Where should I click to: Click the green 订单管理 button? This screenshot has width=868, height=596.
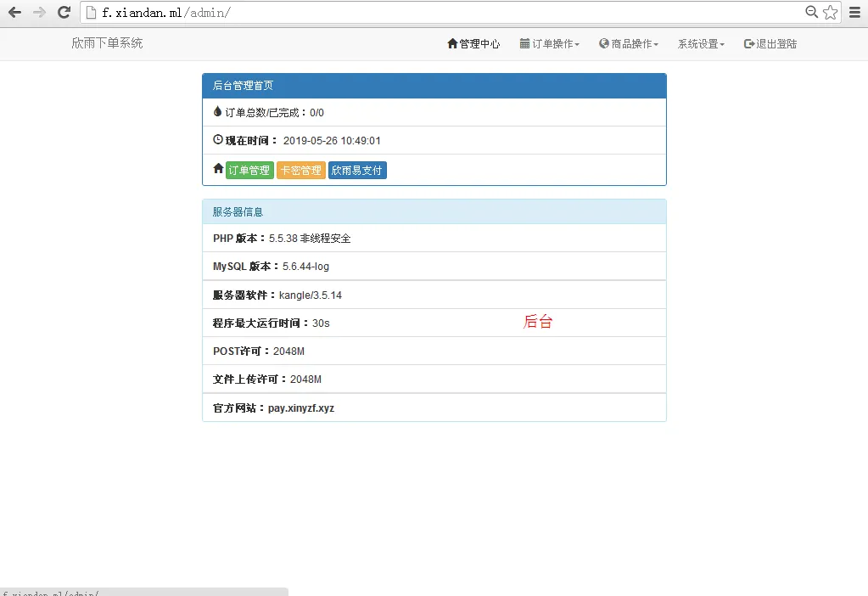pos(249,169)
